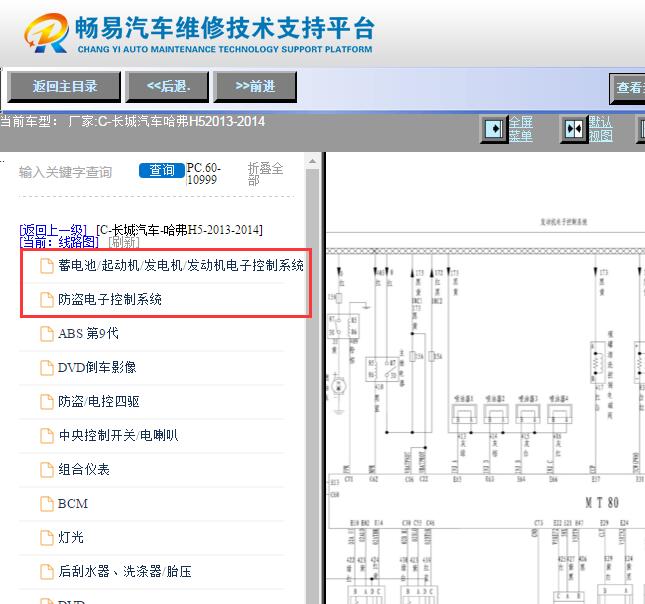
Task: Click the left panel vertical scrollbar track
Action: tap(313, 386)
